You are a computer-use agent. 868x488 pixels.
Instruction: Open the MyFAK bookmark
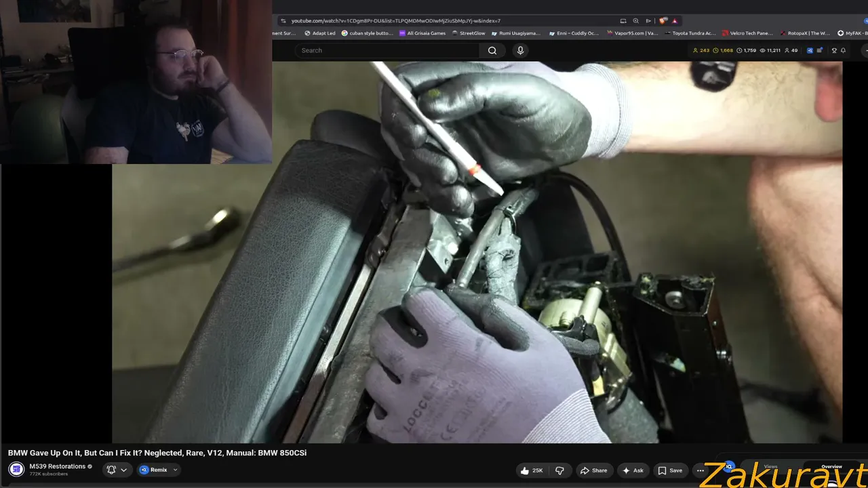point(852,33)
